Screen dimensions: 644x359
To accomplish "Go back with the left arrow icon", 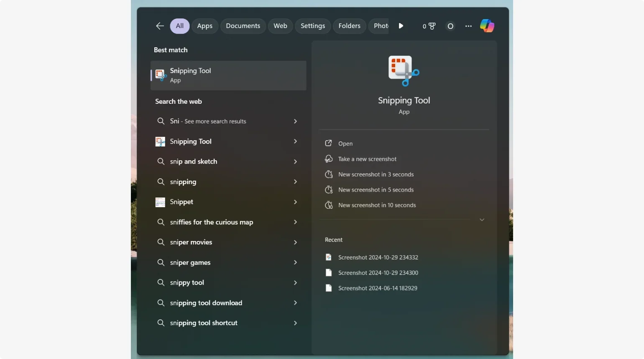I will 160,26.
